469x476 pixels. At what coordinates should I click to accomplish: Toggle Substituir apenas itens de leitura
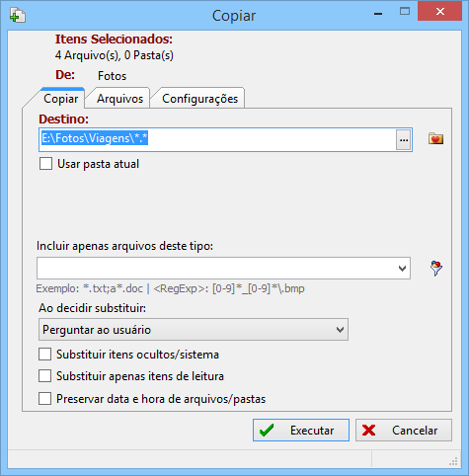click(44, 376)
